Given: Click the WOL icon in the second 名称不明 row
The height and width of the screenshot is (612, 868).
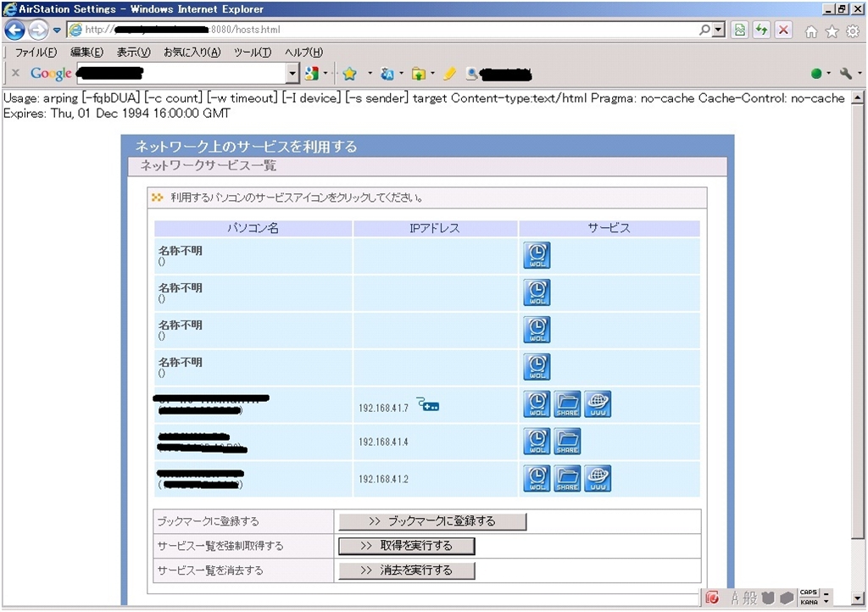Looking at the screenshot, I should coord(537,292).
